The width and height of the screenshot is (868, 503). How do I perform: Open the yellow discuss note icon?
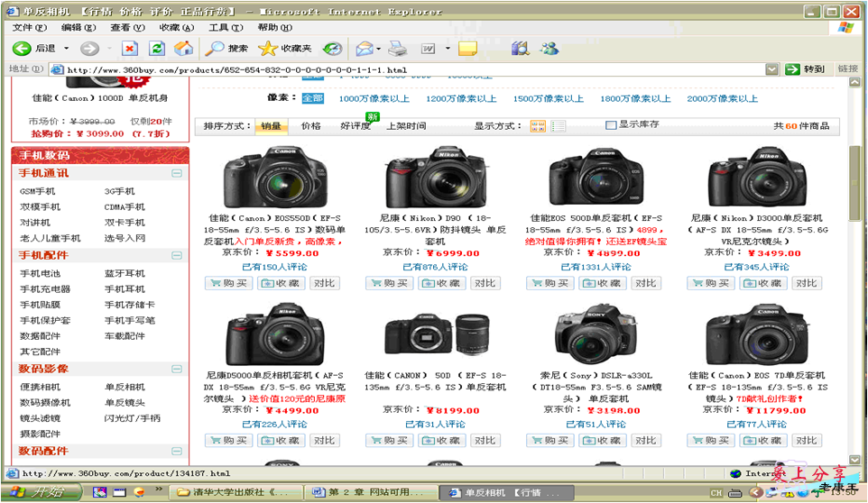click(x=467, y=49)
